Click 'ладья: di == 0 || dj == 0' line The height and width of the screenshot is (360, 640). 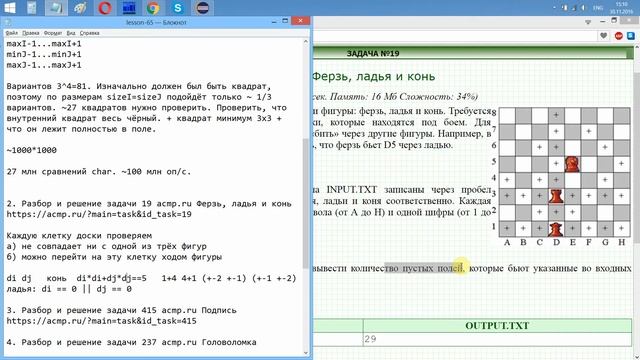click(69, 289)
